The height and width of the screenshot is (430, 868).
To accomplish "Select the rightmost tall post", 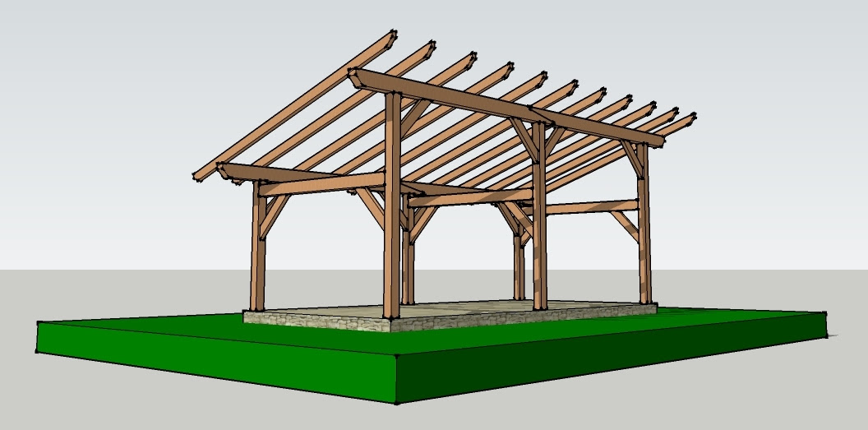I will pyautogui.click(x=644, y=224).
